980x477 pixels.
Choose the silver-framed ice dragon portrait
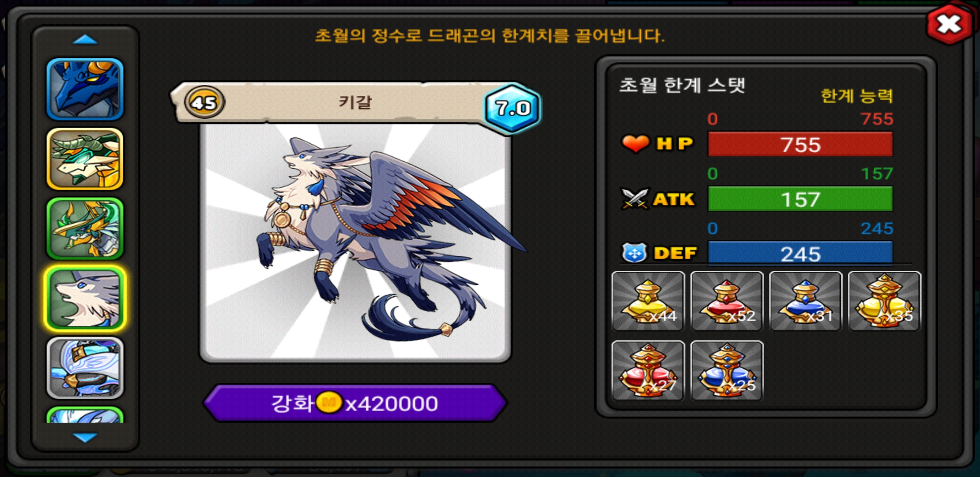pyautogui.click(x=85, y=368)
